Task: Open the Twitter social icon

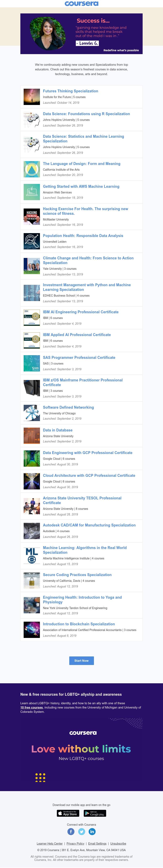Action: [x=81, y=831]
